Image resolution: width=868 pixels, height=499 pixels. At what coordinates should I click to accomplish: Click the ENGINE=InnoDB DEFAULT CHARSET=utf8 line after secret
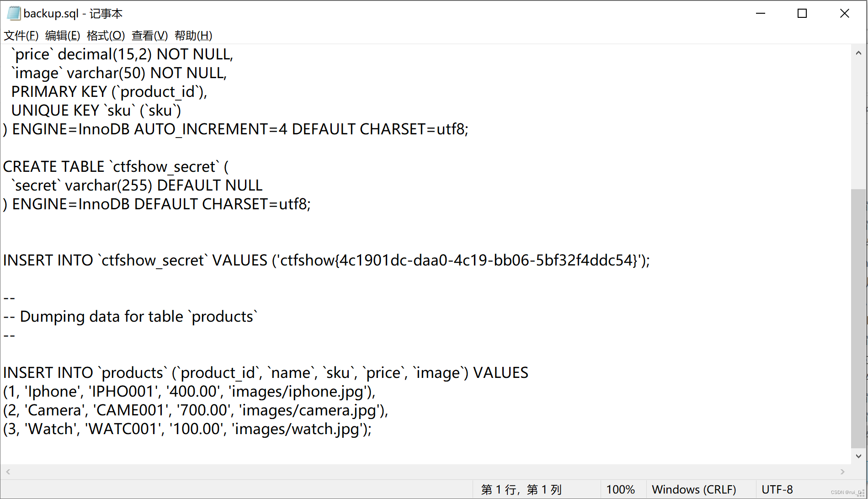[157, 204]
